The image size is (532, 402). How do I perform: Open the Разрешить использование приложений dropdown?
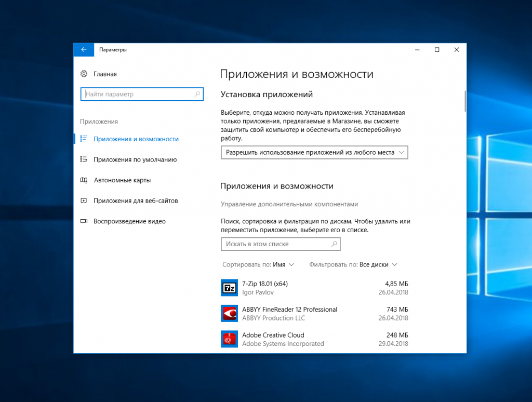click(x=314, y=153)
